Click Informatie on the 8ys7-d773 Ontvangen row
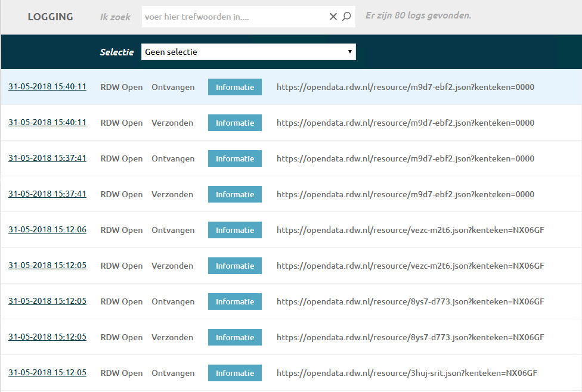582x392 pixels. 235,301
